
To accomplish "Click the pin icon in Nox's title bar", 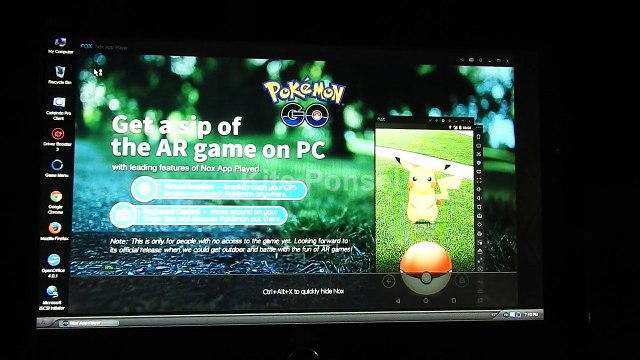I will 462,60.
